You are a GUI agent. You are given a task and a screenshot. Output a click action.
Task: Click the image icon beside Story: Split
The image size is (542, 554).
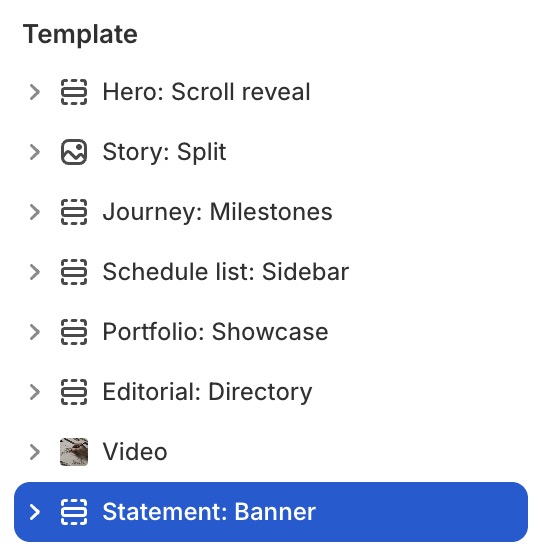coord(74,152)
